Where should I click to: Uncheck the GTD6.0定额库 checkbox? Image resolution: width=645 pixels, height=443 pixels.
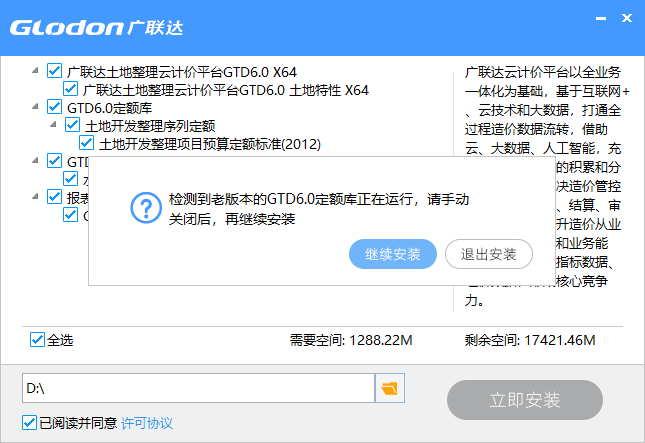pos(54,107)
